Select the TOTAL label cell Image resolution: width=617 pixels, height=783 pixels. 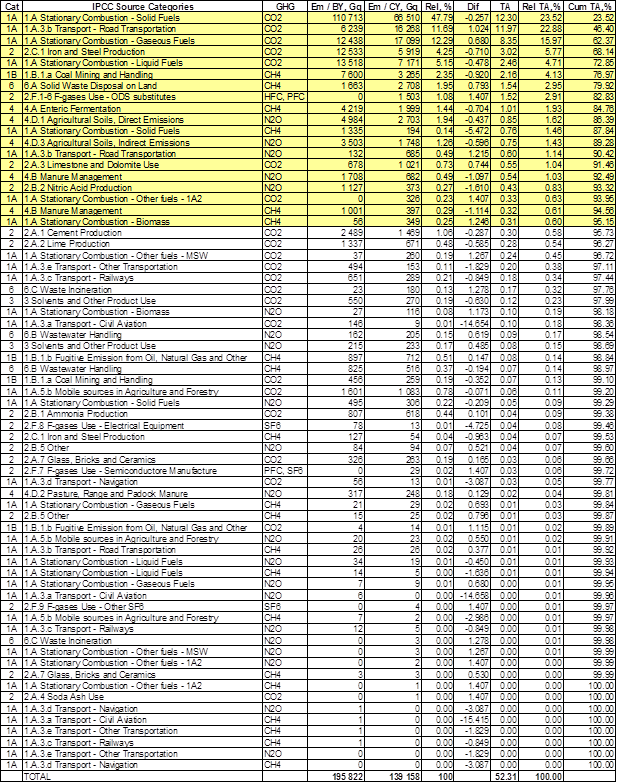point(140,776)
